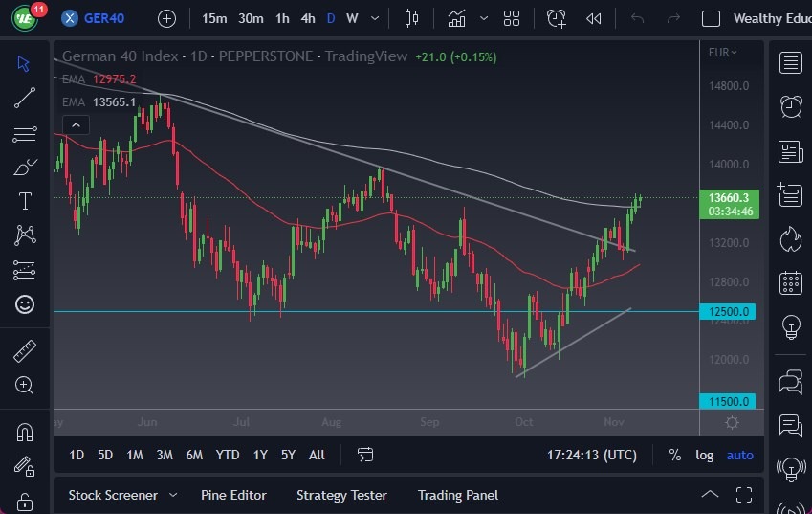Activate the zoom in tool
The image size is (812, 514).
(x=24, y=385)
